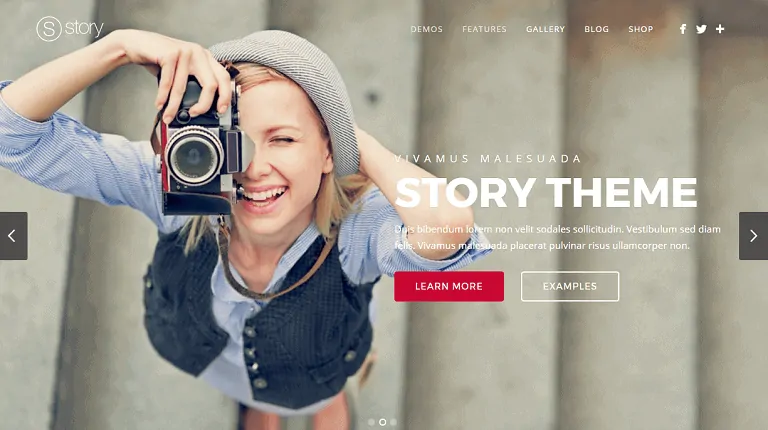Advance to next slide with right arrow
Screen dimensions: 768x430
(x=753, y=236)
